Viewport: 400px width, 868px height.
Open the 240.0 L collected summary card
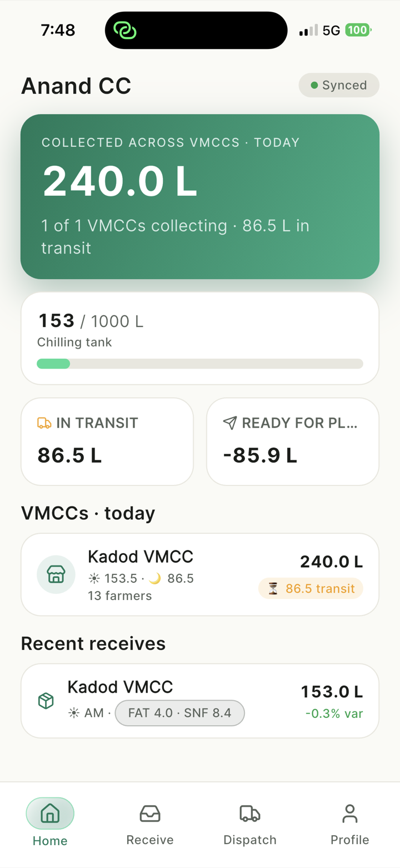(x=200, y=196)
